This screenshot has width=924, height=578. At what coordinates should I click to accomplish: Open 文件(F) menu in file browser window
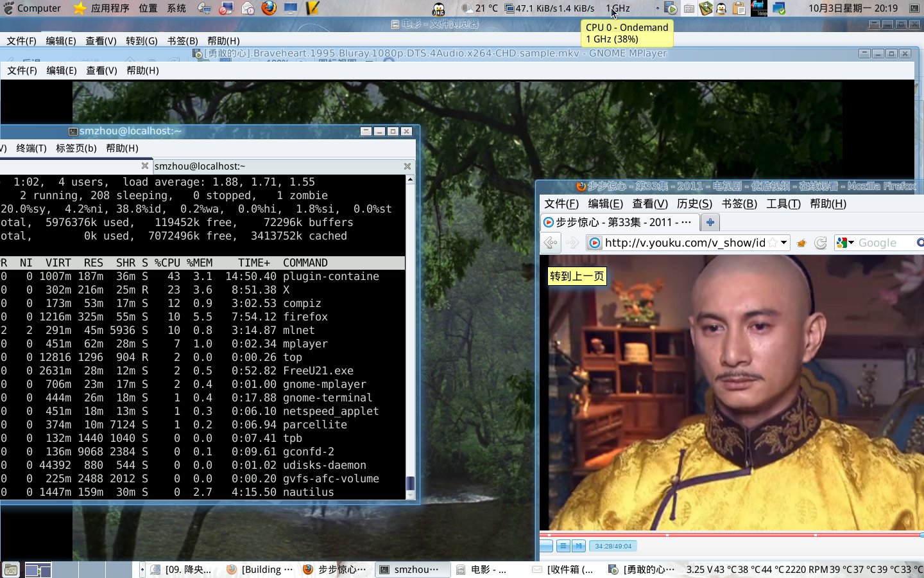pyautogui.click(x=21, y=40)
